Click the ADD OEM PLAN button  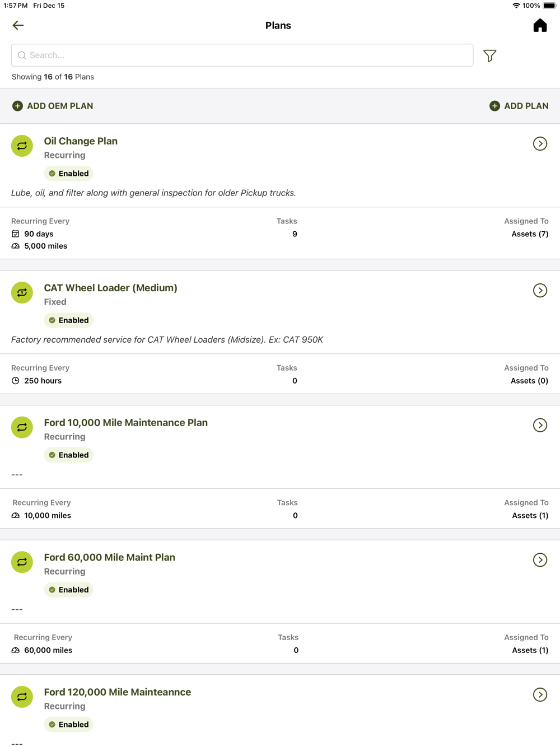(53, 106)
